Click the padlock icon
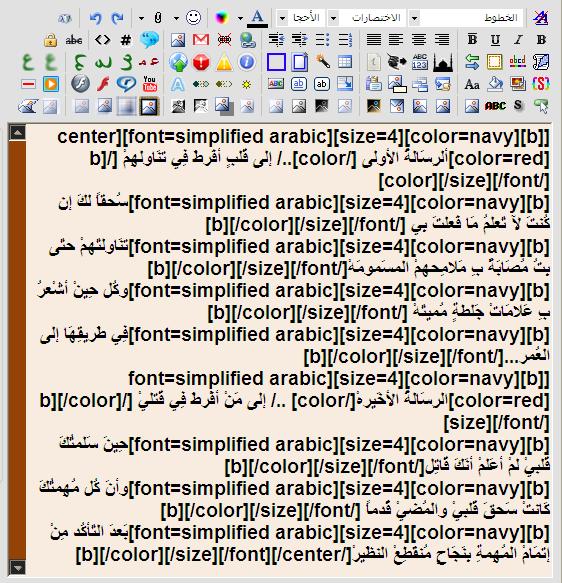The height and width of the screenshot is (583, 562). pos(50,40)
